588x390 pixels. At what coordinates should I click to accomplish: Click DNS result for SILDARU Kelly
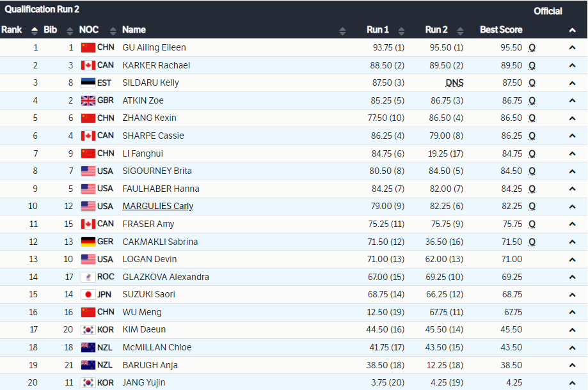pyautogui.click(x=454, y=83)
